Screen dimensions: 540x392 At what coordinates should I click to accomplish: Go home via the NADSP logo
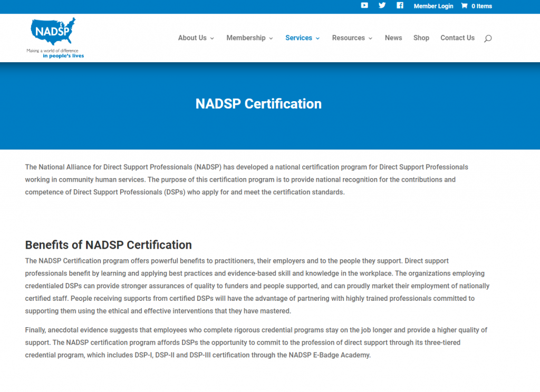pyautogui.click(x=55, y=37)
